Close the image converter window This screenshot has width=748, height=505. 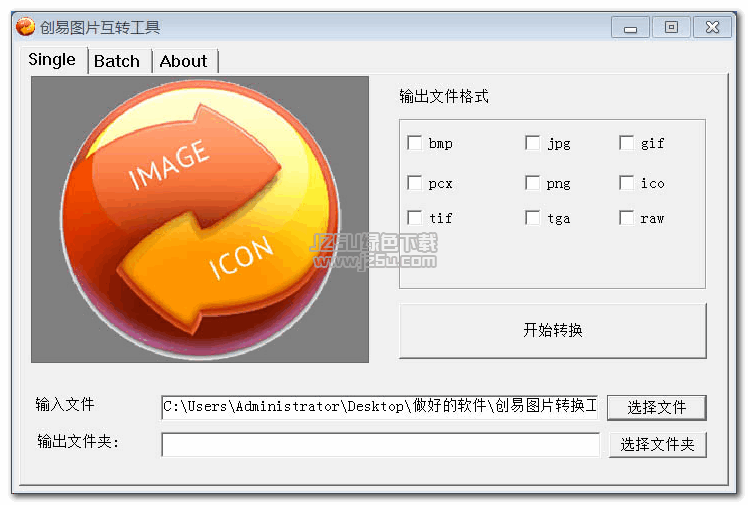(712, 27)
